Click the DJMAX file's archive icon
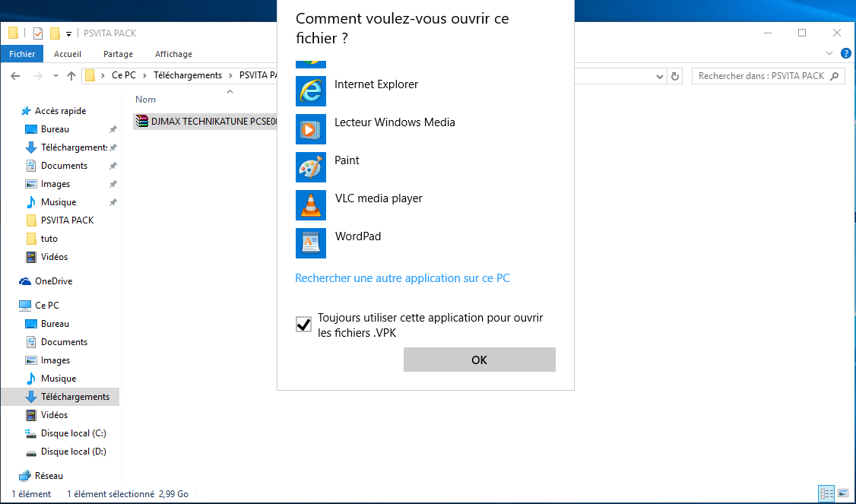856x504 pixels. [x=142, y=121]
